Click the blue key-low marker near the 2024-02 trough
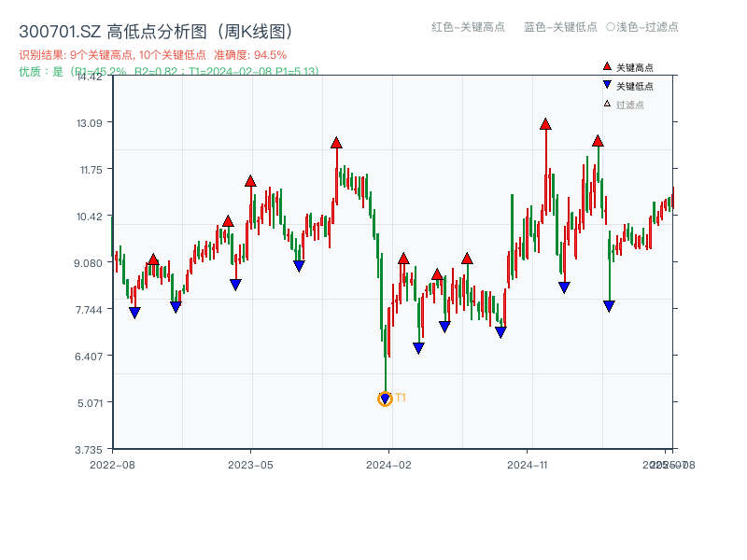Screen dimensions: 747x560 [x=417, y=346]
